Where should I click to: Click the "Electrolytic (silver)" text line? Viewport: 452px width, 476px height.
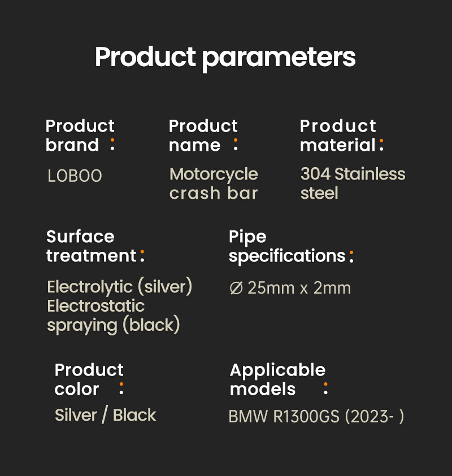click(120, 287)
